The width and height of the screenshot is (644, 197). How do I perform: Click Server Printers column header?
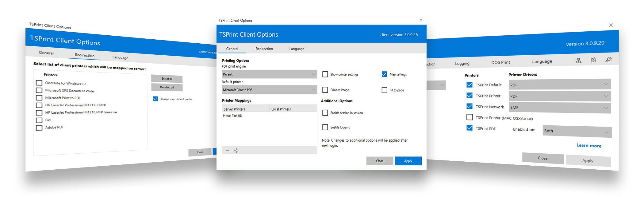click(x=246, y=109)
